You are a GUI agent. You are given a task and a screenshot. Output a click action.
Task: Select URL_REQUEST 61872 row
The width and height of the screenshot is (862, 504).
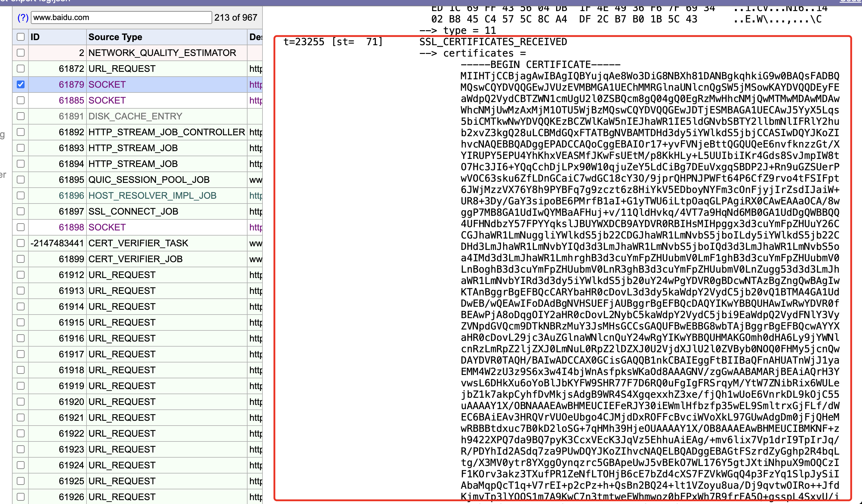pos(122,69)
